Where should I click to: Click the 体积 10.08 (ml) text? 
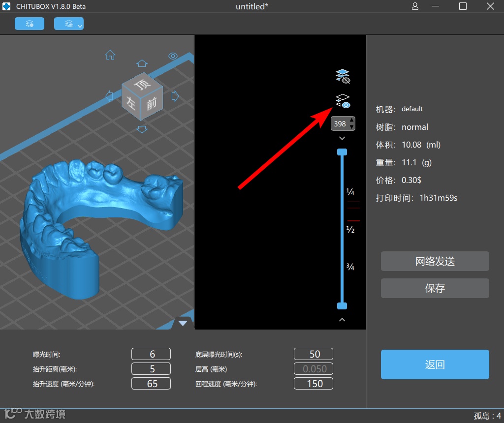(x=408, y=145)
